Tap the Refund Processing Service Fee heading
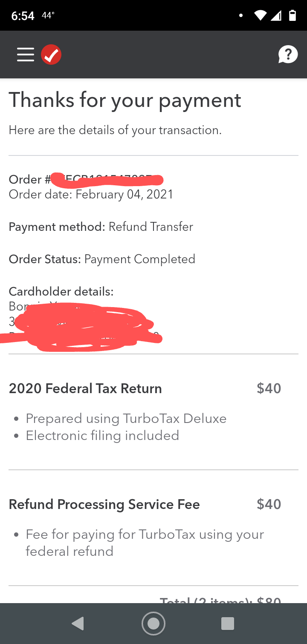Viewport: 307px width, 644px height. [104, 504]
